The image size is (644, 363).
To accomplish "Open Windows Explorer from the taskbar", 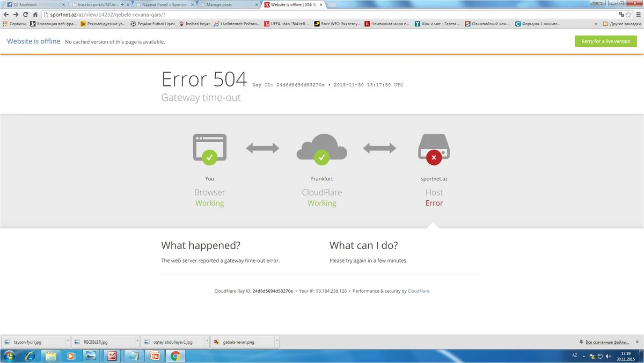I will [x=50, y=355].
